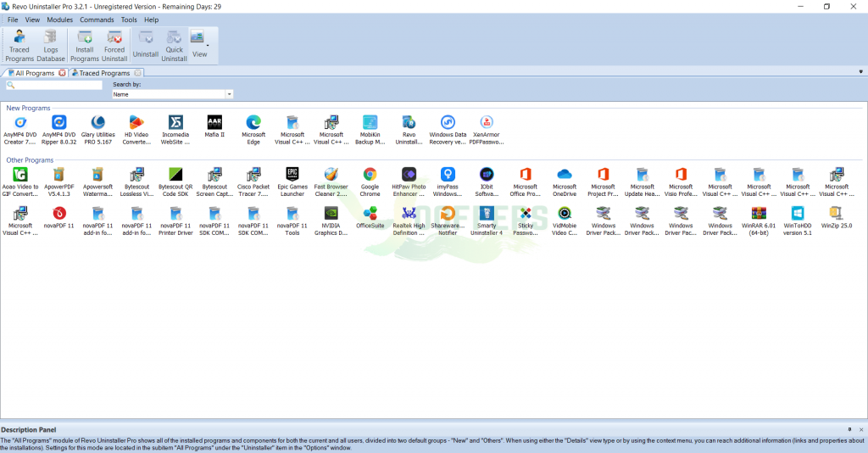
Task: Select WinToHDD version 5.1
Action: (x=798, y=221)
